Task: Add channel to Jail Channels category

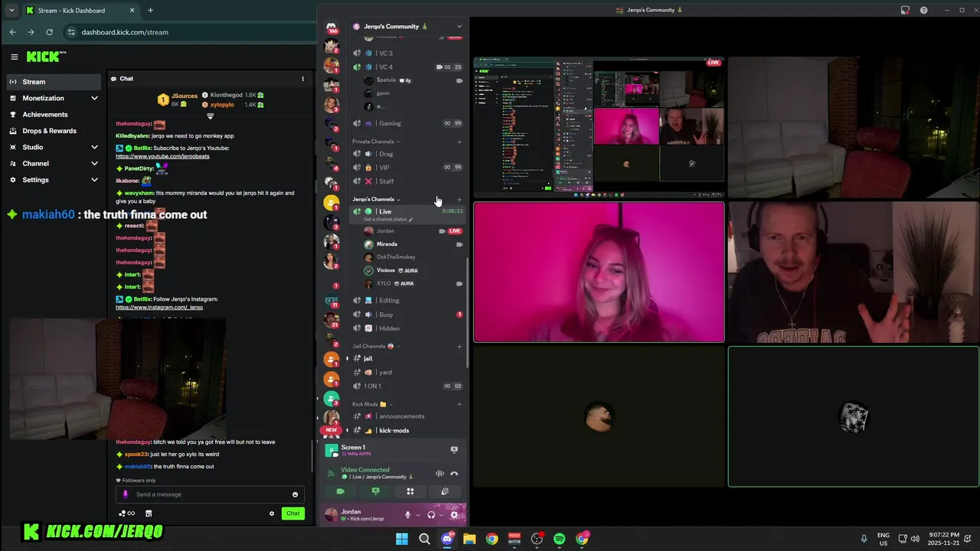Action: point(459,346)
